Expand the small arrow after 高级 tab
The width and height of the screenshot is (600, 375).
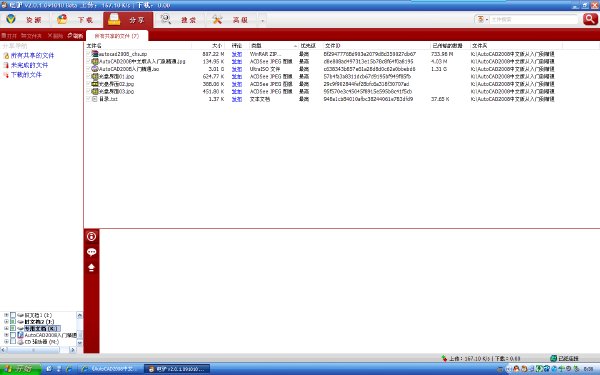pyautogui.click(x=262, y=20)
